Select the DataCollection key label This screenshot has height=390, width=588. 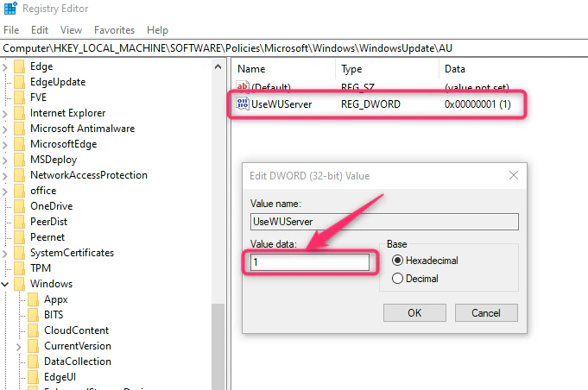pyautogui.click(x=78, y=362)
